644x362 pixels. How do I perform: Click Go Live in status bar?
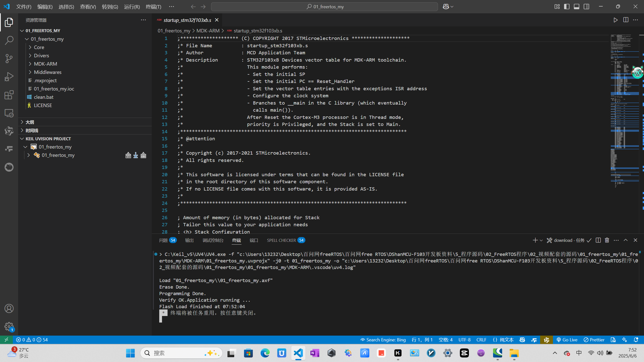click(567, 340)
